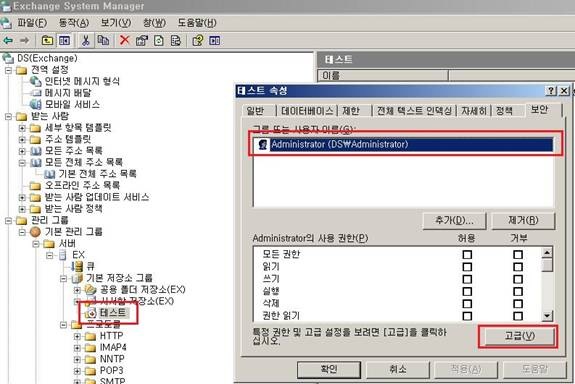The width and height of the screenshot is (575, 384).
Task: Click the Back arrow toolbar icon
Action: point(8,40)
